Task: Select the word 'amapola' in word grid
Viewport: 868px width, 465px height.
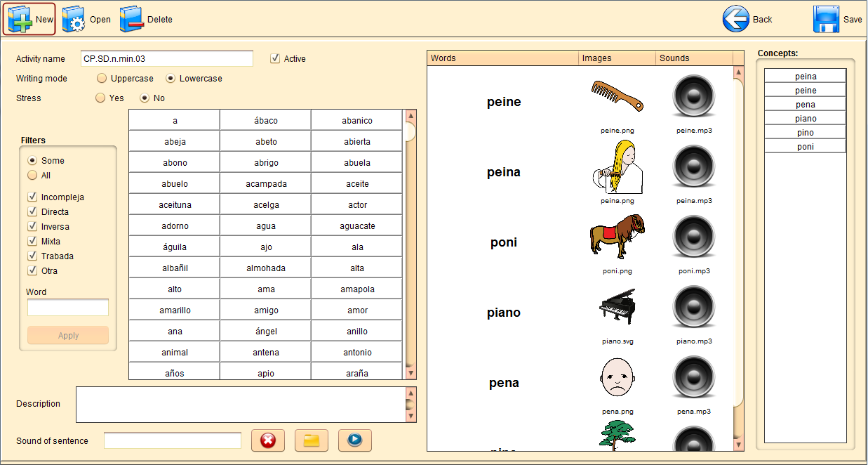Action: [x=357, y=289]
